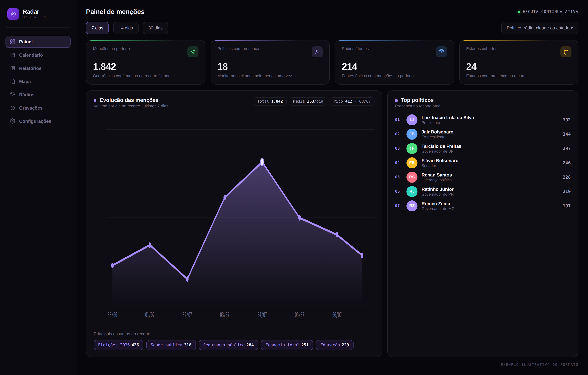
Task: Click the LI avatar for Lula
Action: pyautogui.click(x=412, y=120)
